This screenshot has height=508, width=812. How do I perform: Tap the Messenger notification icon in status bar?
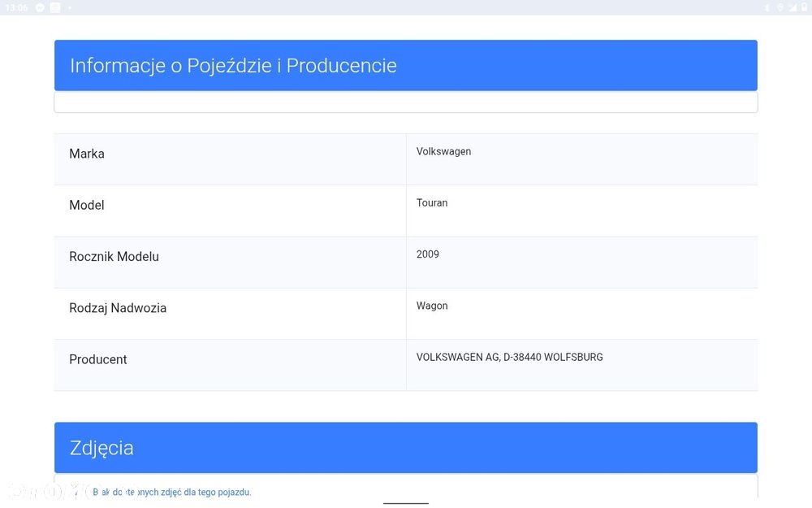pos(40,7)
